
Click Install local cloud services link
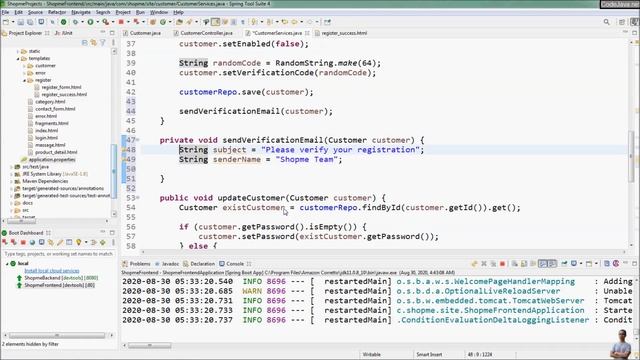[52, 271]
